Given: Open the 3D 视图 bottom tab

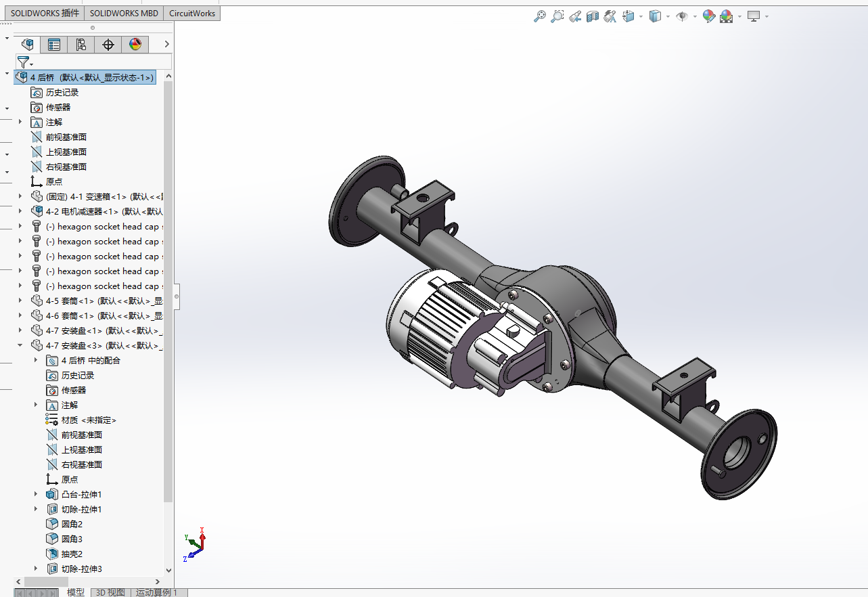Looking at the screenshot, I should [x=110, y=592].
